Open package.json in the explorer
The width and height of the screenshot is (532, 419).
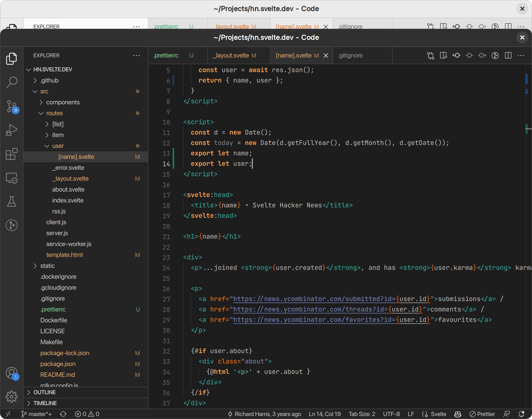point(58,364)
